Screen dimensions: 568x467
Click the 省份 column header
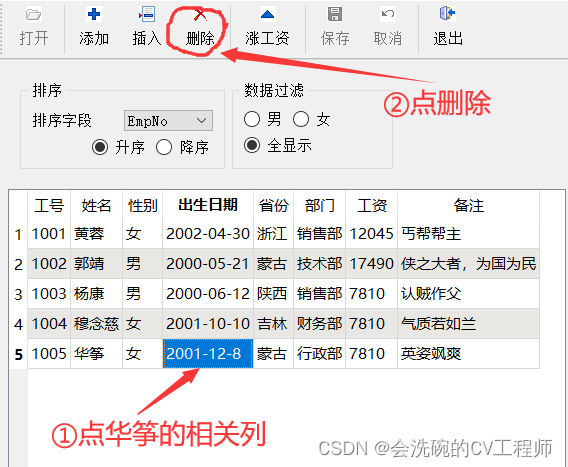click(273, 205)
